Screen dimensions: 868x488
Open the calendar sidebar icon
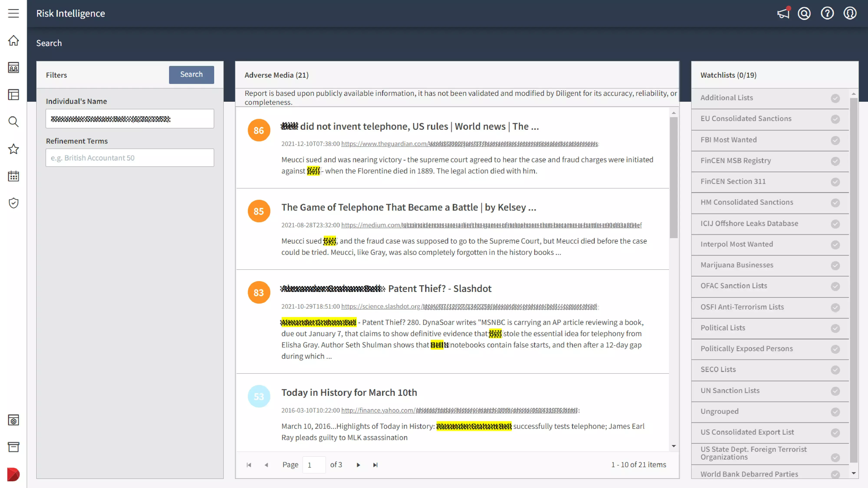[x=13, y=176]
